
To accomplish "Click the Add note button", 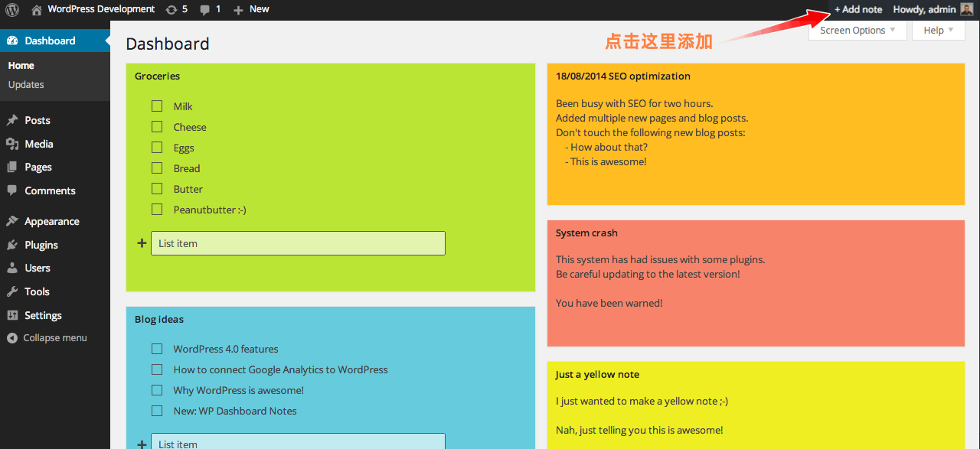I will (x=857, y=9).
